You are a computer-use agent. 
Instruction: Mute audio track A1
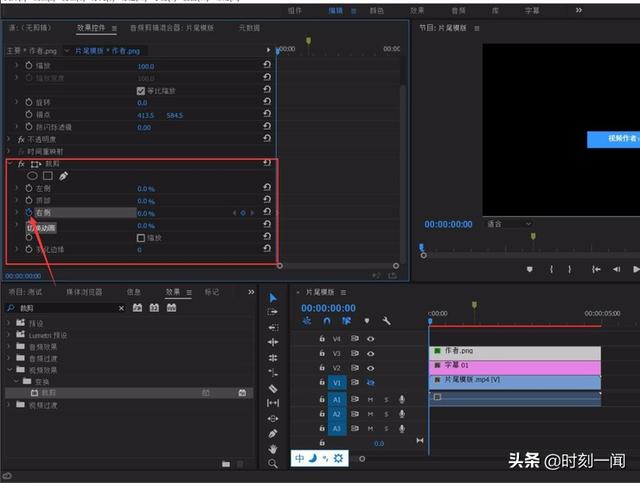pos(370,399)
